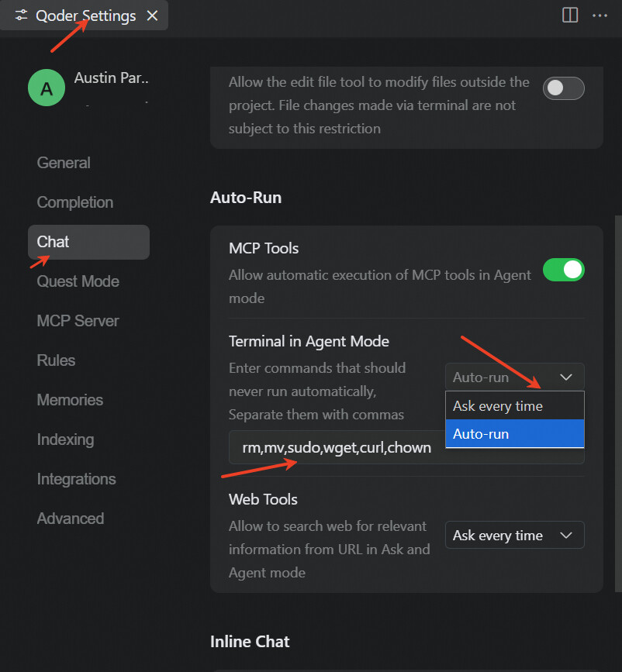Click the blocked commands text field
Screen dimensions: 622x672
pos(335,448)
